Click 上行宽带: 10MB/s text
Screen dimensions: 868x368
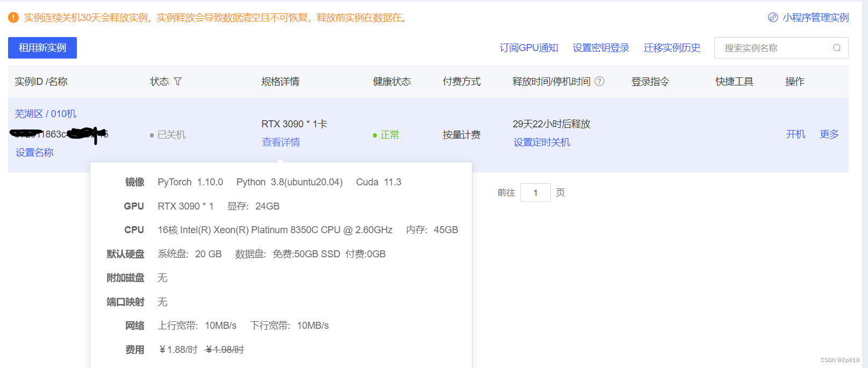pyautogui.click(x=197, y=326)
